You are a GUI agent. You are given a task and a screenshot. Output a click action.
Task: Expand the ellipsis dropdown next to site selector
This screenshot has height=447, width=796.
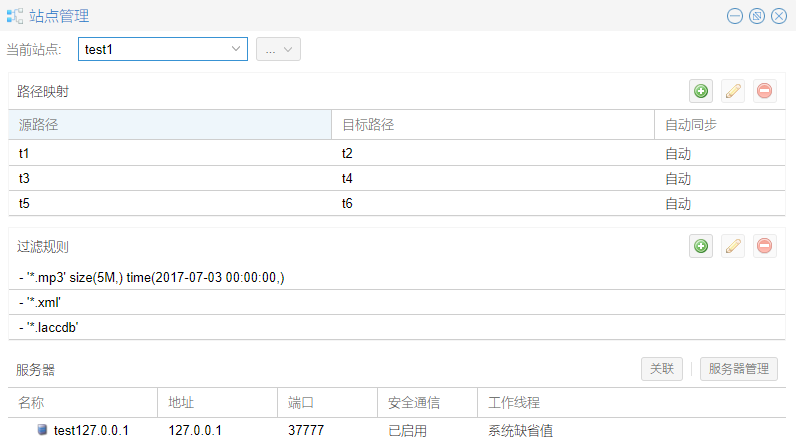(279, 49)
